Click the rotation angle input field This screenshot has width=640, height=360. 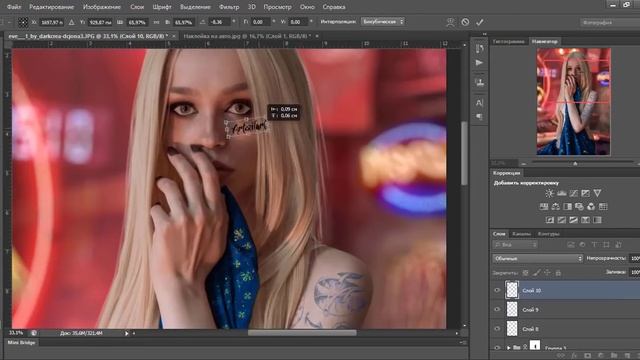point(220,22)
